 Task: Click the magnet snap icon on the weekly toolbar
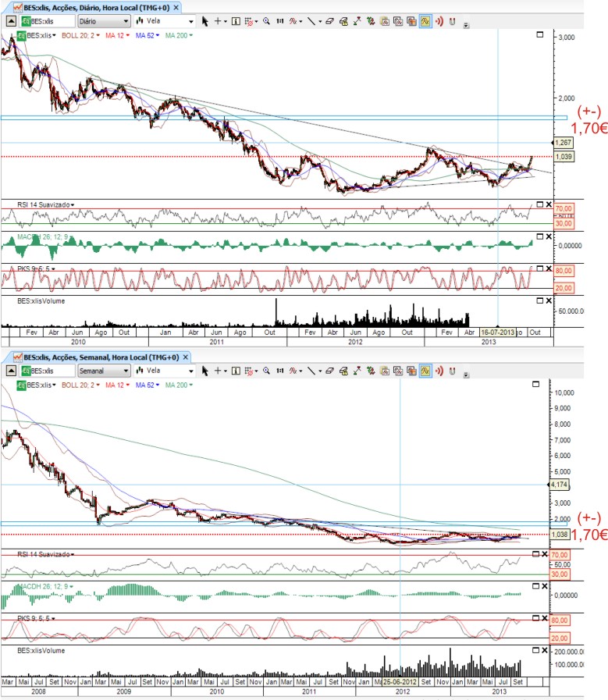pos(452,371)
